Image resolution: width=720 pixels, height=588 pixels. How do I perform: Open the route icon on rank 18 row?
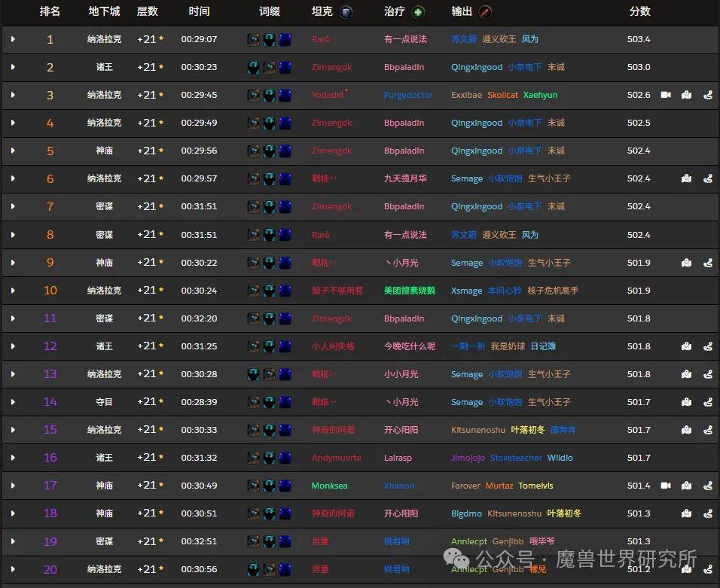(x=708, y=513)
